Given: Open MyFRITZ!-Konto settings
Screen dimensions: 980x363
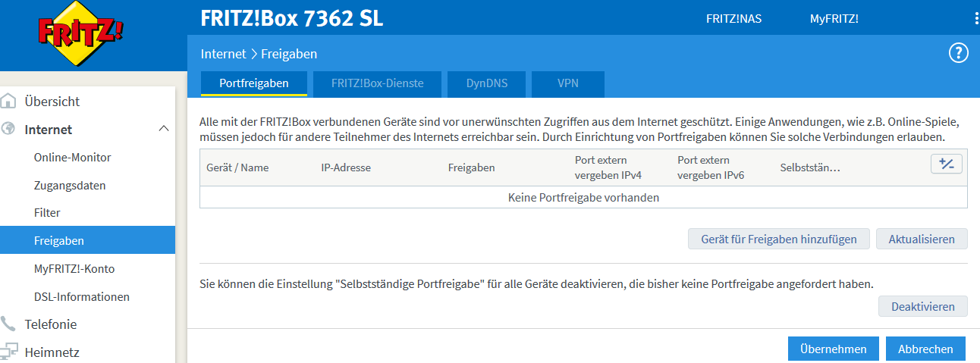Looking at the screenshot, I should pos(74,268).
